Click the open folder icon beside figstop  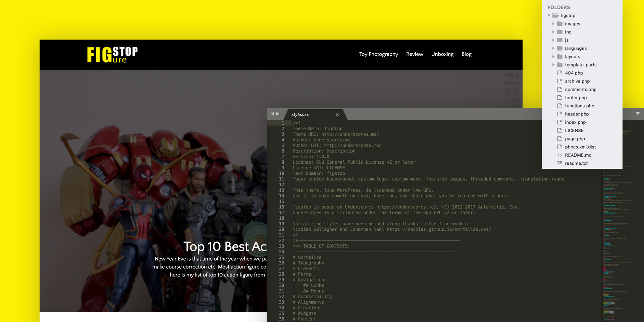(x=555, y=15)
